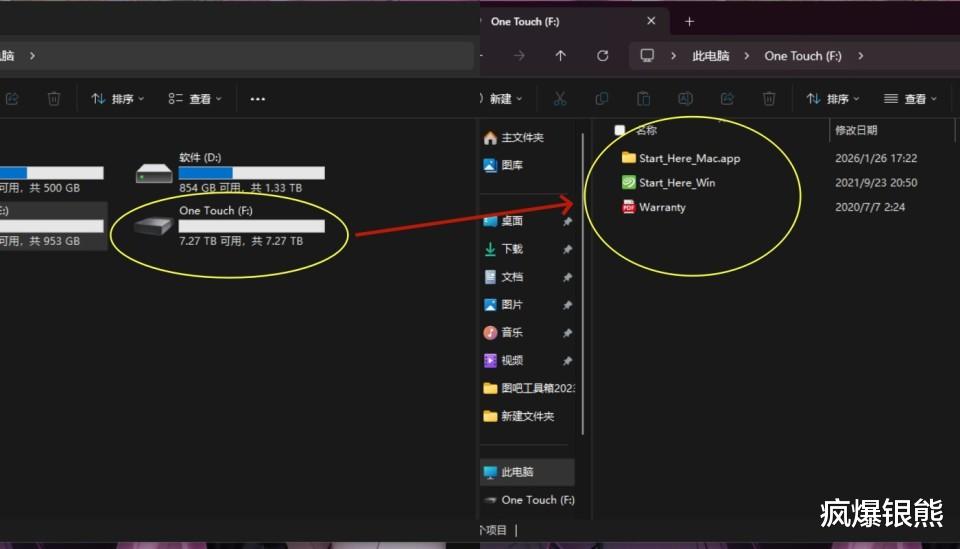Image resolution: width=960 pixels, height=549 pixels.
Task: Open the 排序 sort dropdown in right window
Action: [833, 99]
